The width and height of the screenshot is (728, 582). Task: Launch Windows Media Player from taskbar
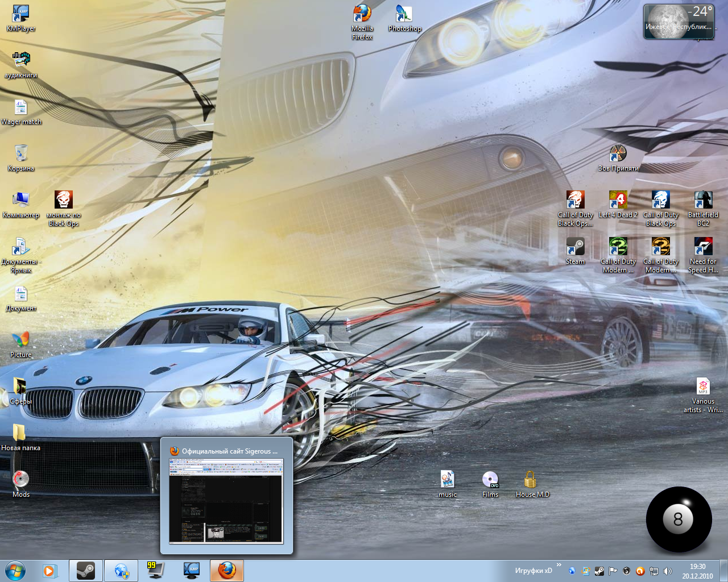coord(50,570)
